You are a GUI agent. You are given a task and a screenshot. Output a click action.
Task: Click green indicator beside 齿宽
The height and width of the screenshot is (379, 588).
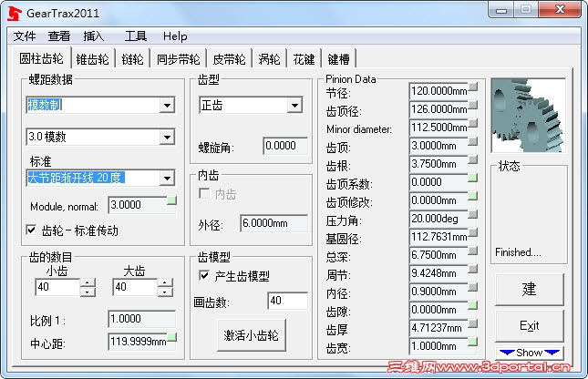tap(473, 342)
